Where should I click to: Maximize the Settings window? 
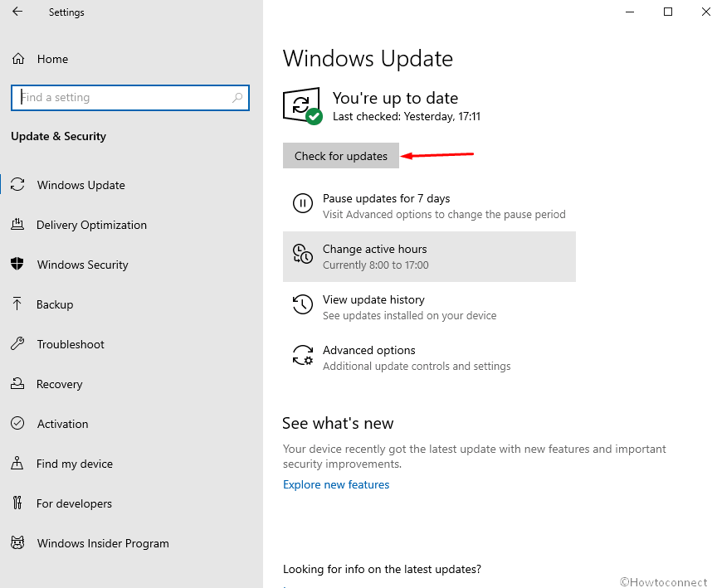click(667, 12)
